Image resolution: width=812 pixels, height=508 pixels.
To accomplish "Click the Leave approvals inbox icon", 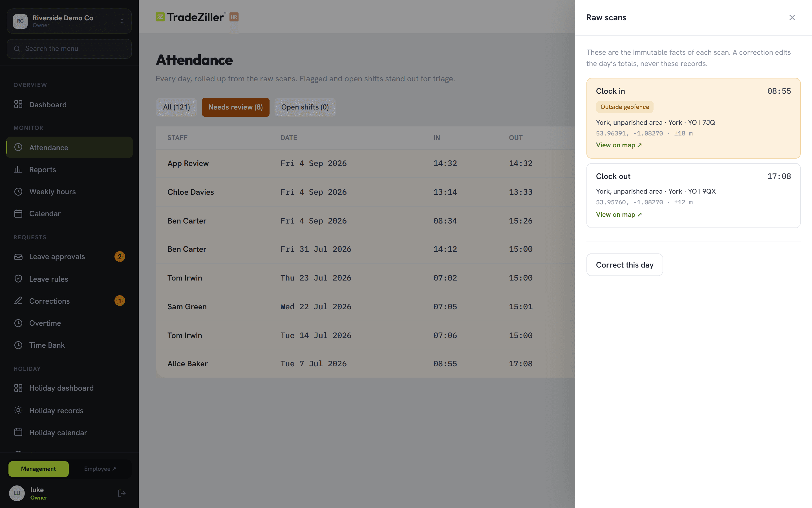I will [x=18, y=257].
